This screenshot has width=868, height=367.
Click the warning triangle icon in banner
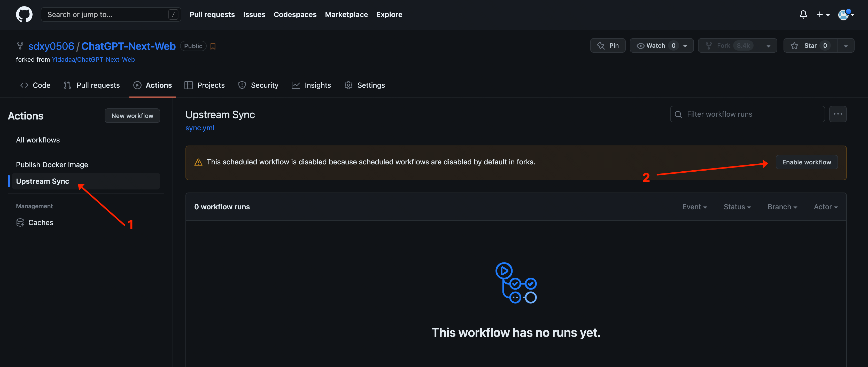pos(198,162)
